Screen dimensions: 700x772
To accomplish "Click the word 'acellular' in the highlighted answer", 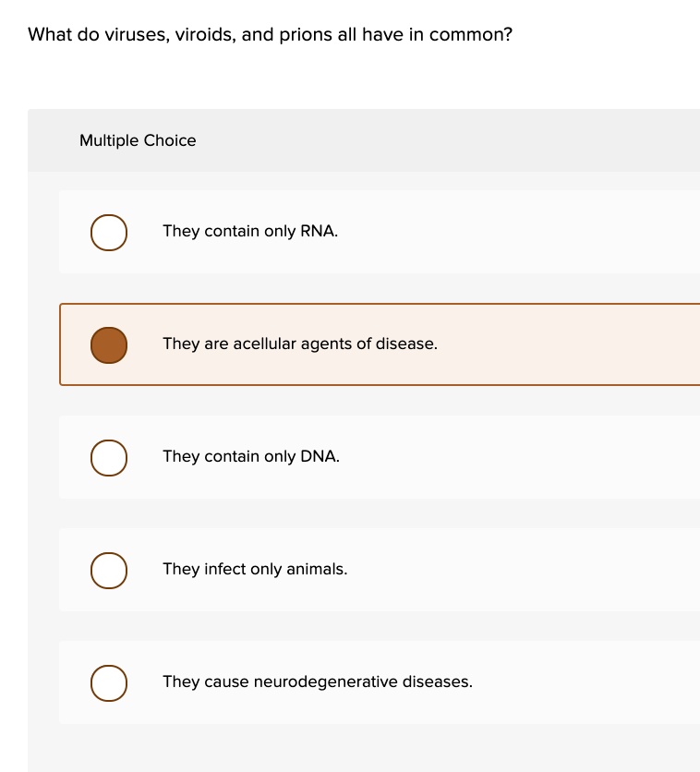I will (264, 344).
